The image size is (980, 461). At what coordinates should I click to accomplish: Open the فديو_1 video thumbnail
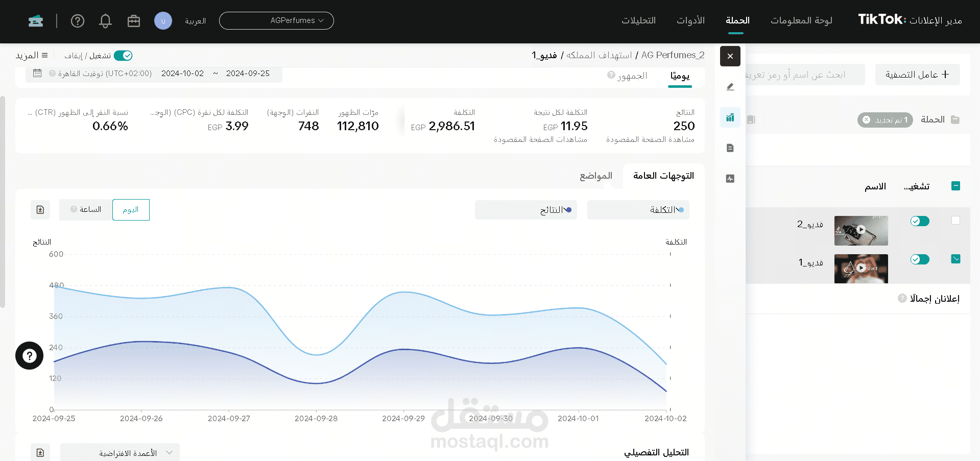(x=861, y=269)
